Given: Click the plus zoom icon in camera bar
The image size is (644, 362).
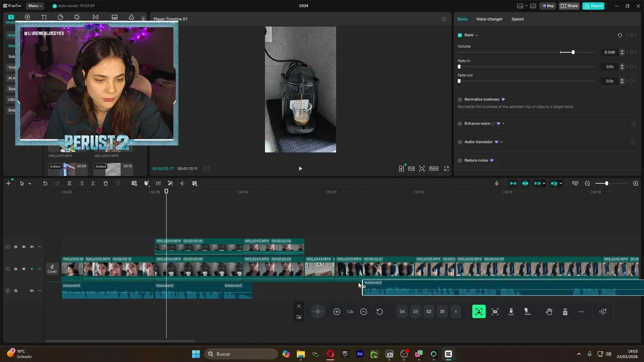Looking at the screenshot, I should coord(337,312).
